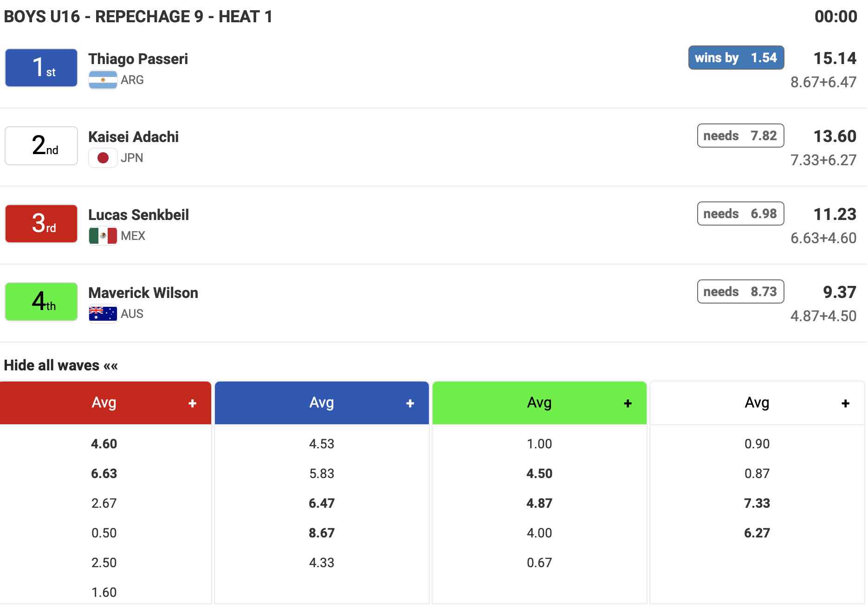Click the red 3rd place badge
The width and height of the screenshot is (868, 608).
pyautogui.click(x=41, y=224)
